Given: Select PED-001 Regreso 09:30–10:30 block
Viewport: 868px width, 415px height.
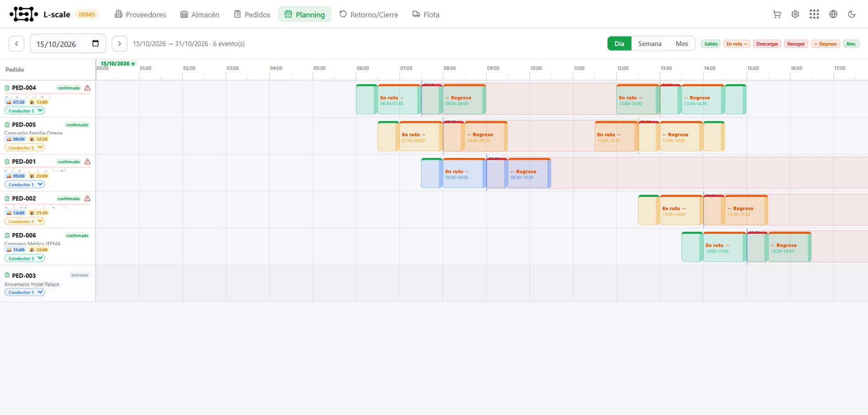Looking at the screenshot, I should click(529, 174).
